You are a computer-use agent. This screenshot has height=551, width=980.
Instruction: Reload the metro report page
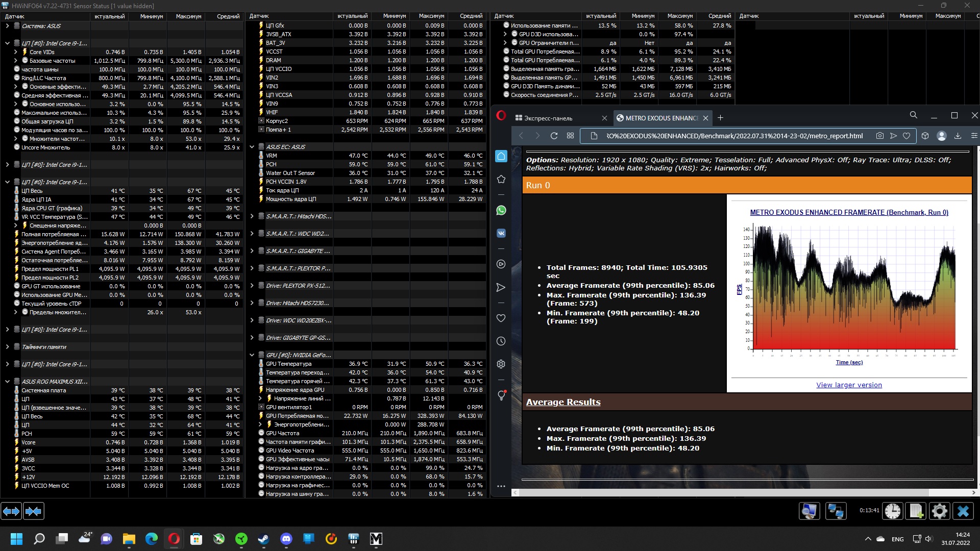pos(554,136)
